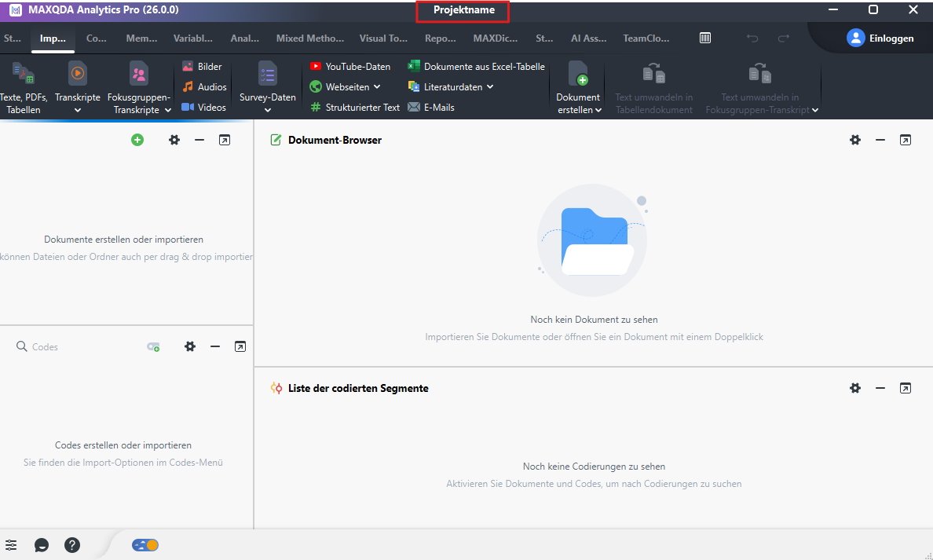Import Dokumente aus Excel-Tabelle
This screenshot has height=560, width=933.
pos(476,67)
